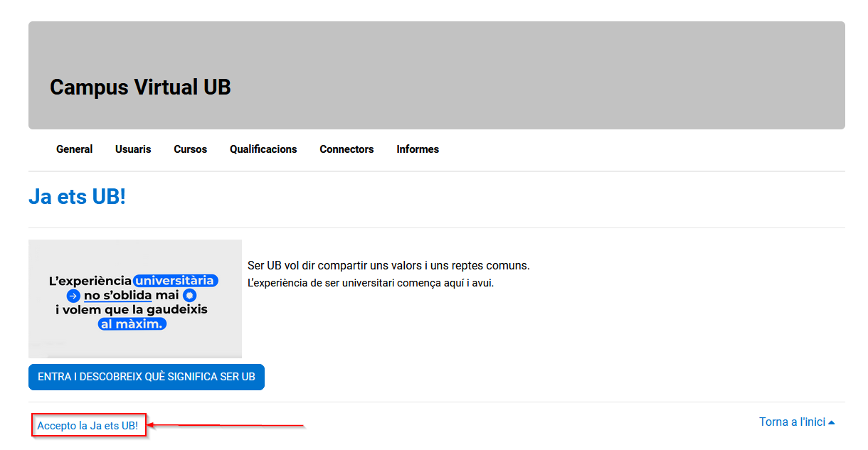
Task: Click the blue circled arrow icon in the banner
Action: pyautogui.click(x=73, y=296)
